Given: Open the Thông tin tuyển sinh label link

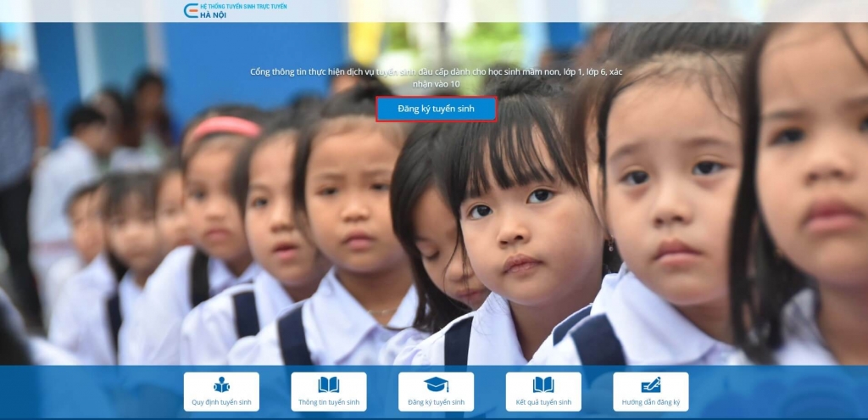Looking at the screenshot, I should coord(329,402).
